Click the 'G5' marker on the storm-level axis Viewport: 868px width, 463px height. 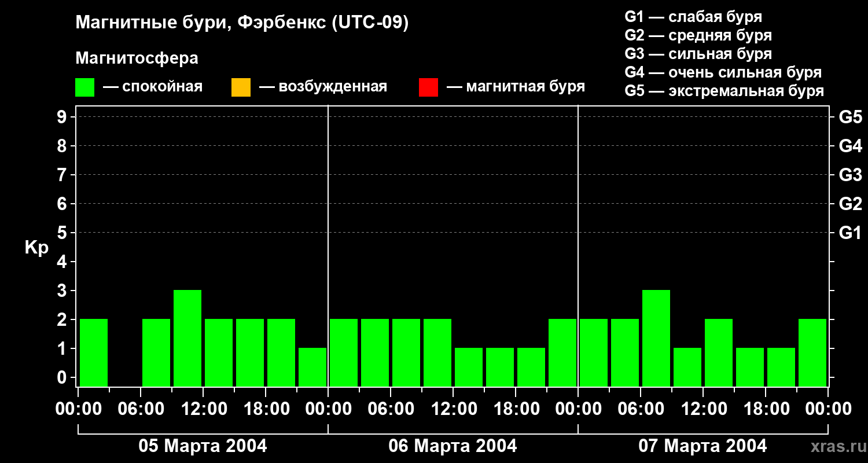(x=850, y=117)
